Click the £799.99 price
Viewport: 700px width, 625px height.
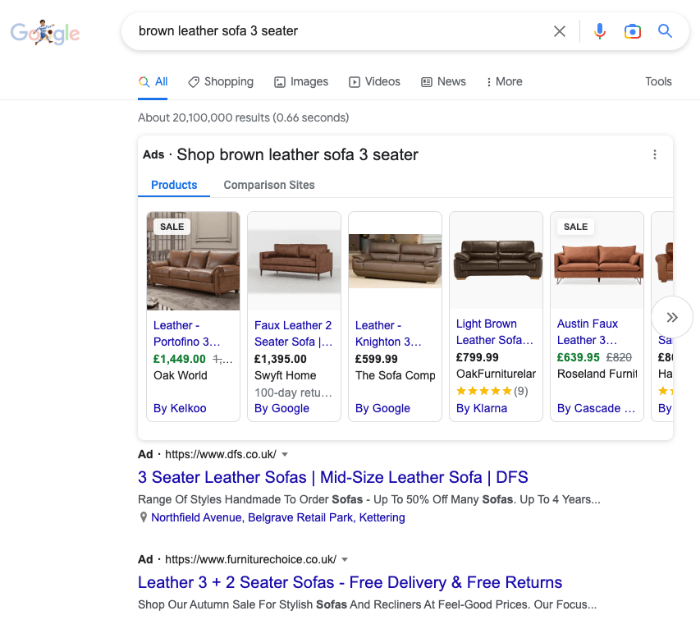477,357
